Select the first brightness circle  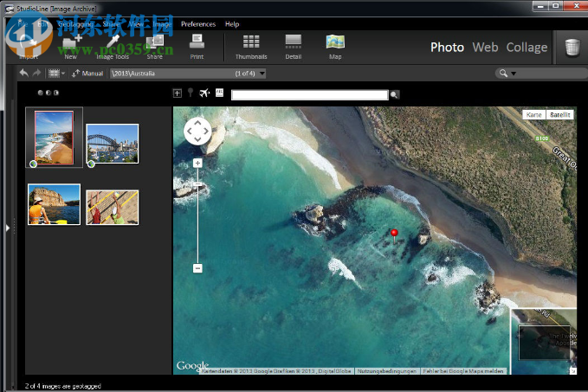pyautogui.click(x=41, y=93)
